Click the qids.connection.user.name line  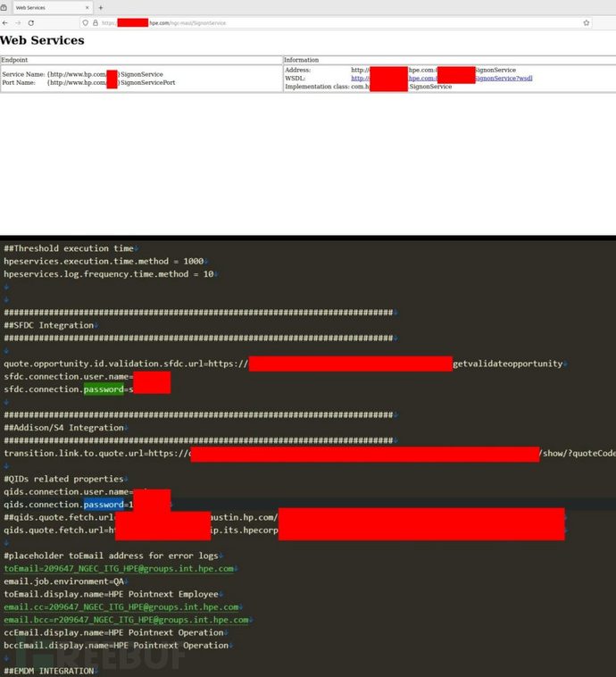pyautogui.click(x=69, y=492)
